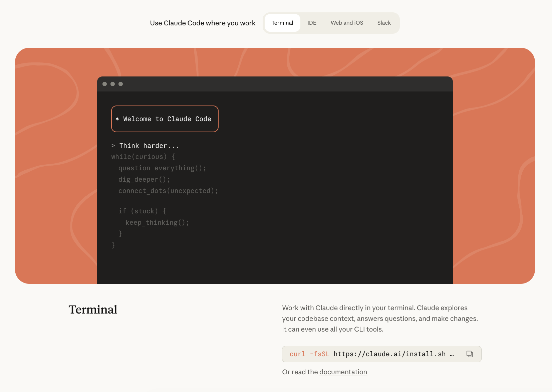Click the first terminal window dot

click(x=104, y=84)
